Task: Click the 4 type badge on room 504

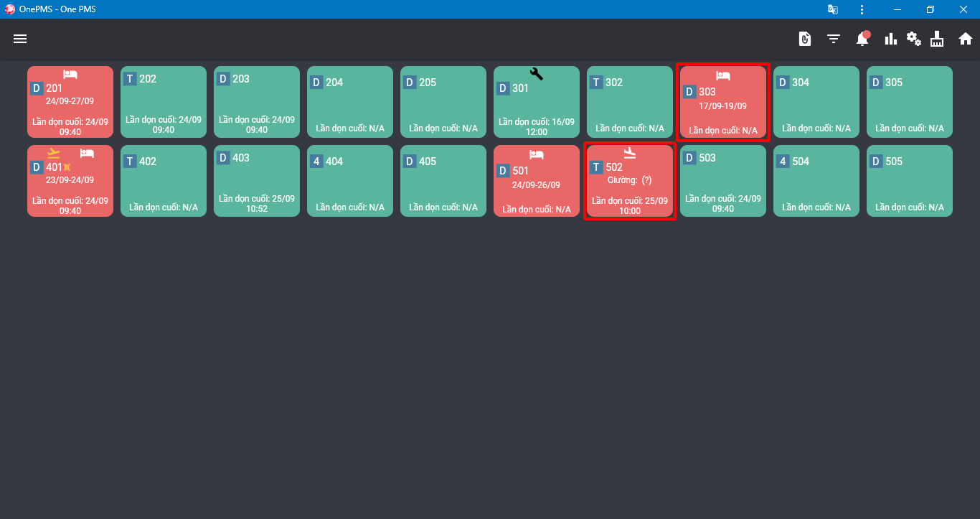Action: point(783,162)
